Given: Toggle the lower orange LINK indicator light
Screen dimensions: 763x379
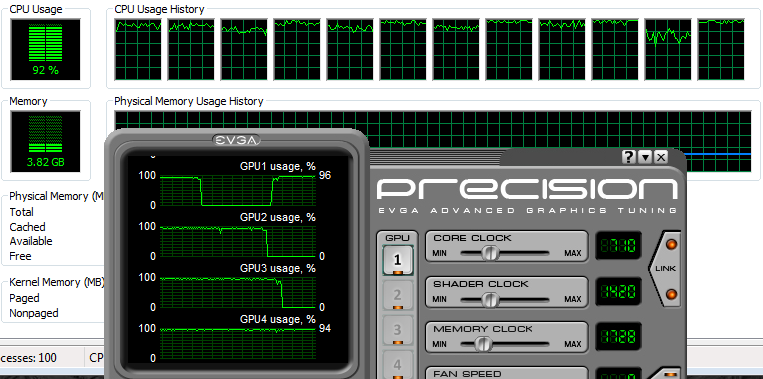Looking at the screenshot, I should point(671,294).
